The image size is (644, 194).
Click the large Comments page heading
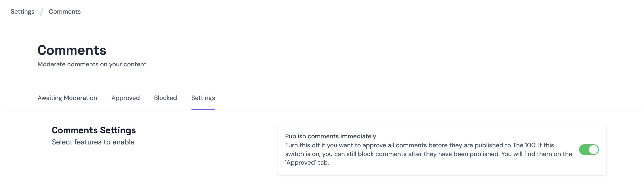point(72,50)
